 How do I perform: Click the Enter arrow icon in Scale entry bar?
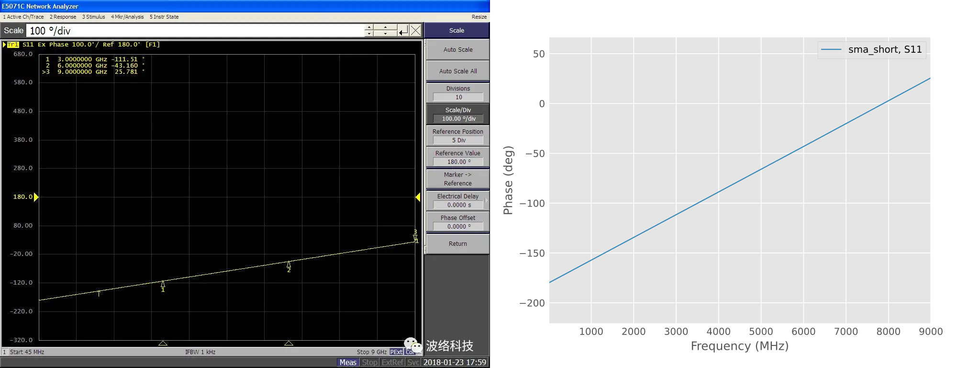click(x=403, y=31)
